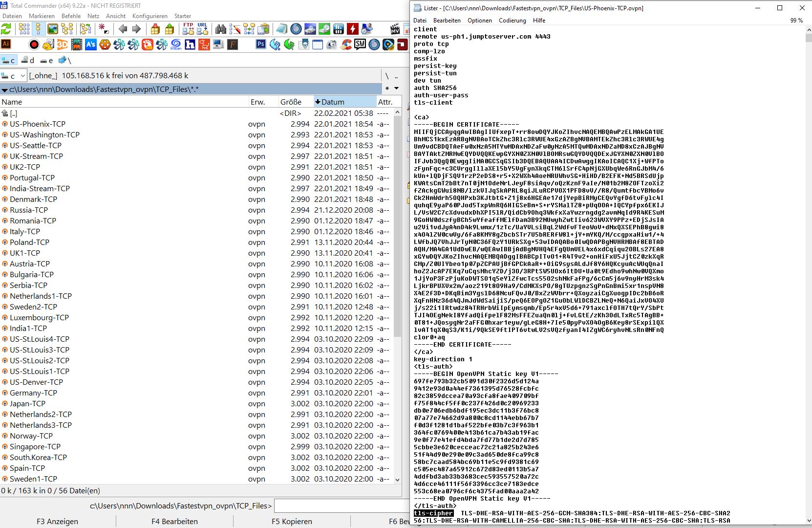Open the multi-rename tool icon
Screen dimensions: 812x528
[x=235, y=29]
